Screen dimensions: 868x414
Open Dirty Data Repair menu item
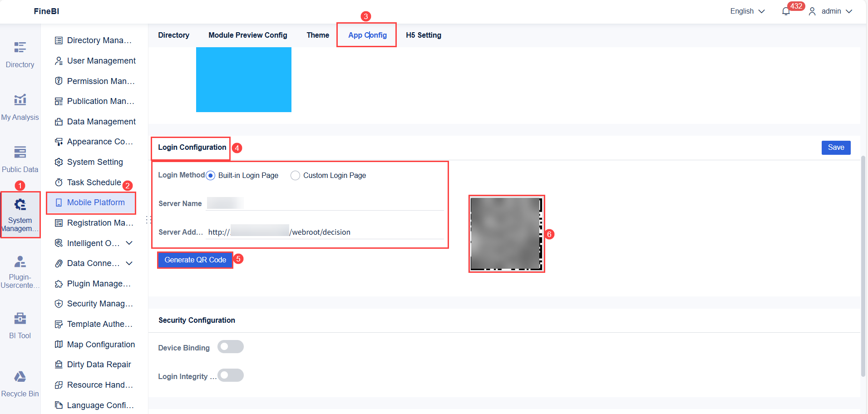tap(93, 365)
